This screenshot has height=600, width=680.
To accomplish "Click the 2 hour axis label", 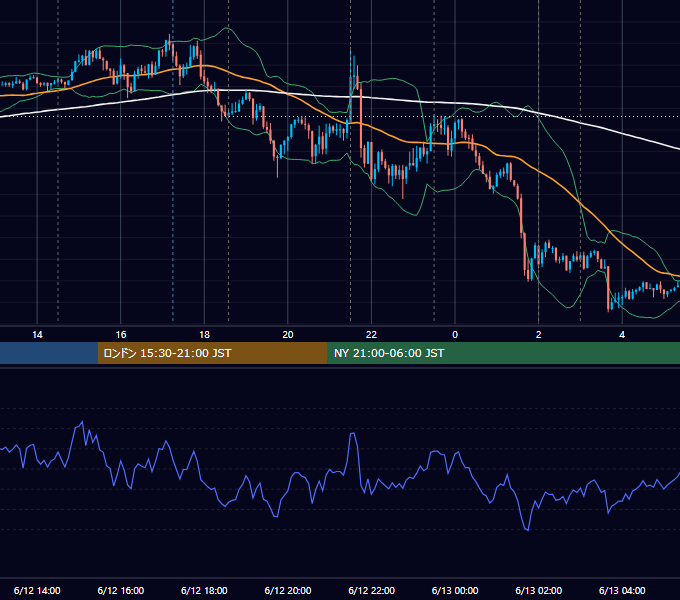I will (x=539, y=335).
